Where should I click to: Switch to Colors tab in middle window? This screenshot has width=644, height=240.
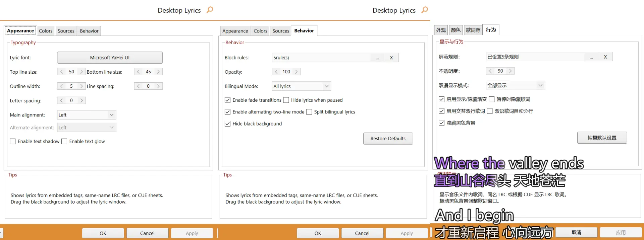coord(260,31)
